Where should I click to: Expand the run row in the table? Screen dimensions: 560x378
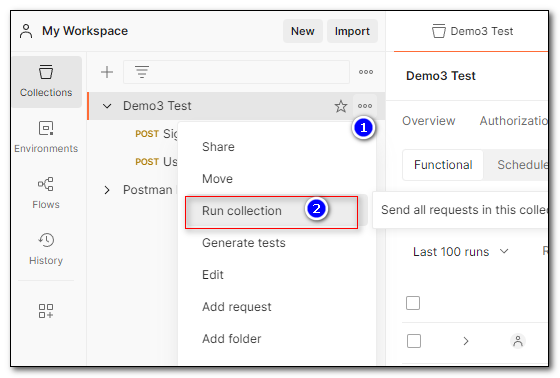tap(466, 341)
